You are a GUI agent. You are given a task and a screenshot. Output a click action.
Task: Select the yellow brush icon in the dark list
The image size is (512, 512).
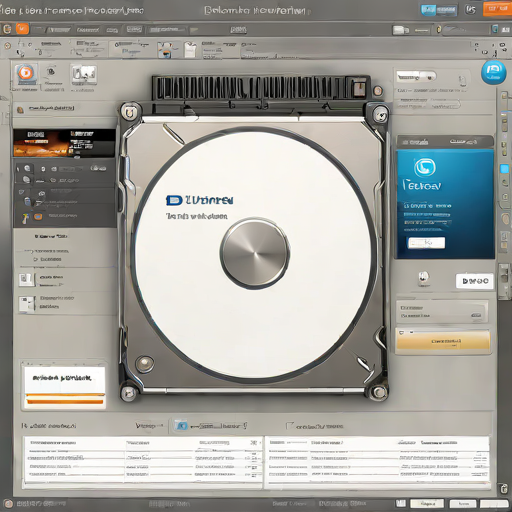click(x=25, y=218)
